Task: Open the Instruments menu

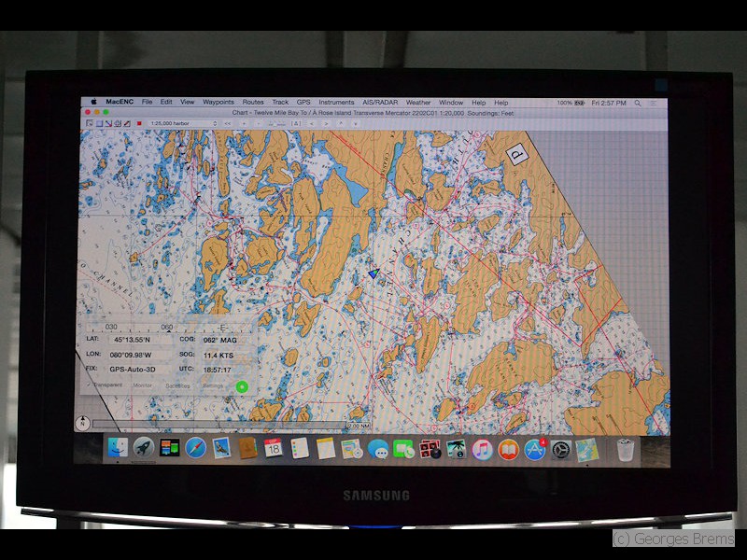Action: [336, 102]
